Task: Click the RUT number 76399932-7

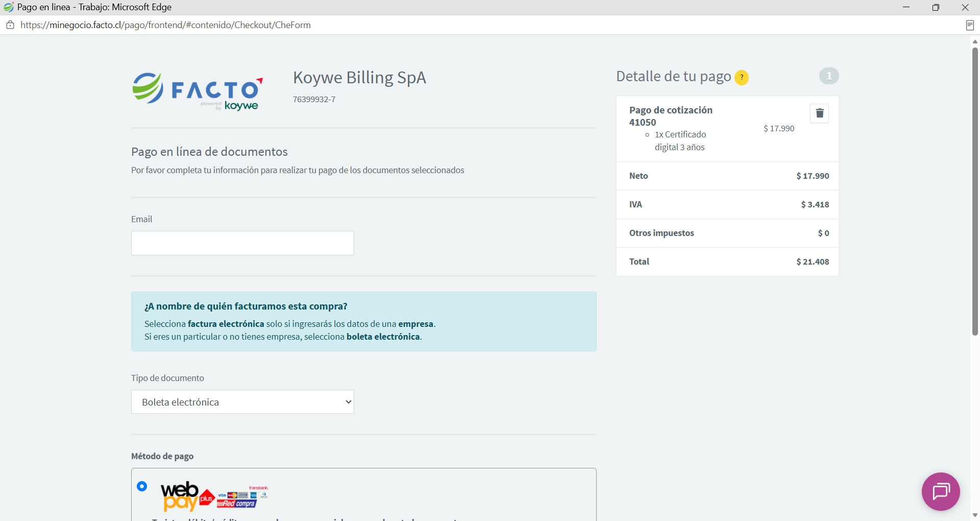Action: [x=314, y=99]
